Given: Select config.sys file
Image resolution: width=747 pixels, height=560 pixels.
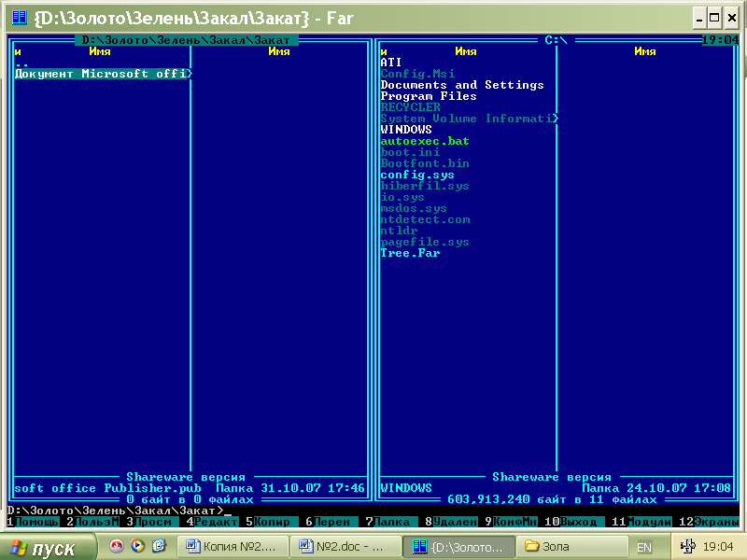Looking at the screenshot, I should (417, 175).
